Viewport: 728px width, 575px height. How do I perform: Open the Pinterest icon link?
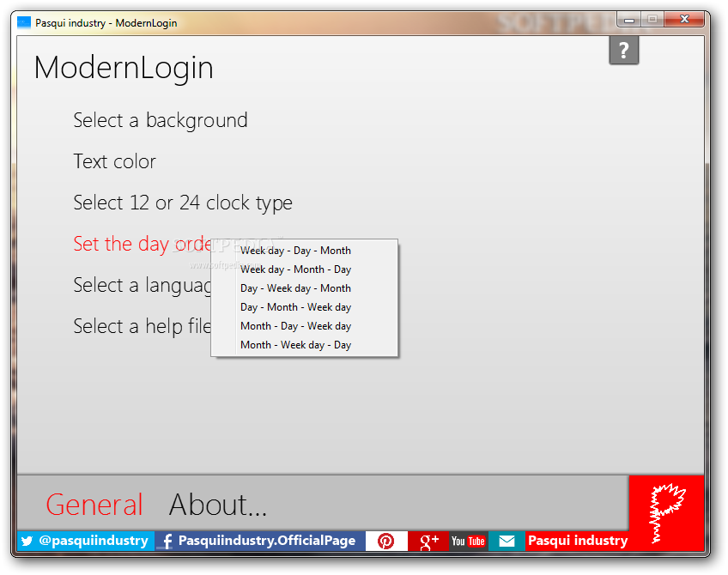386,541
